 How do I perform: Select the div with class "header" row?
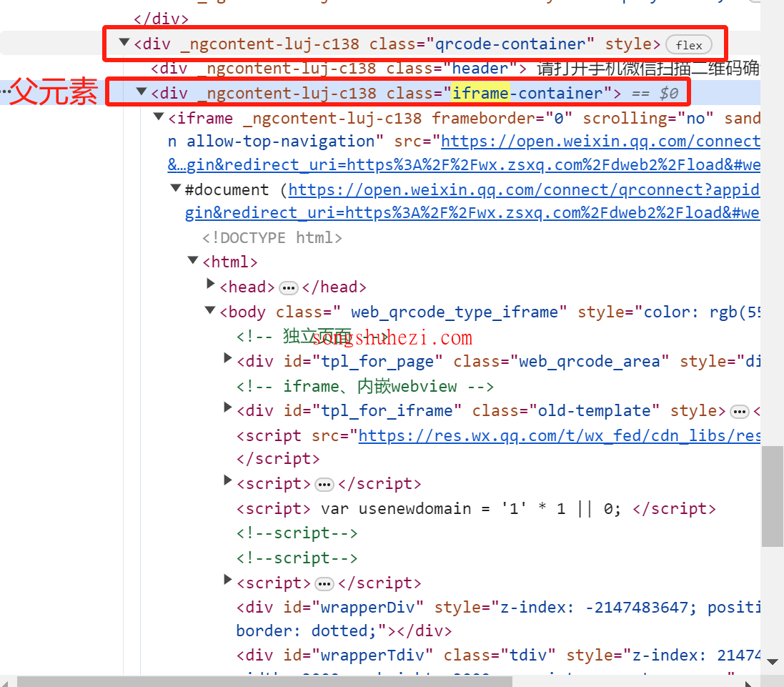click(x=455, y=69)
